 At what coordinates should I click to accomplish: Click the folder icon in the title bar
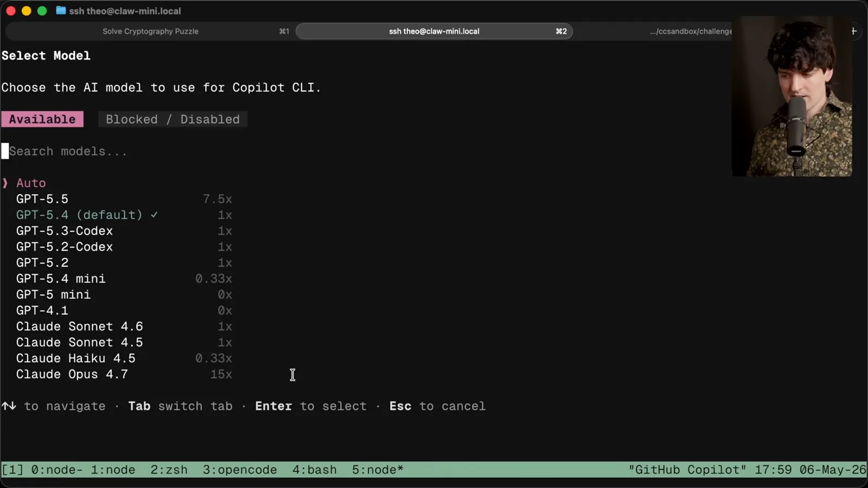tap(61, 11)
